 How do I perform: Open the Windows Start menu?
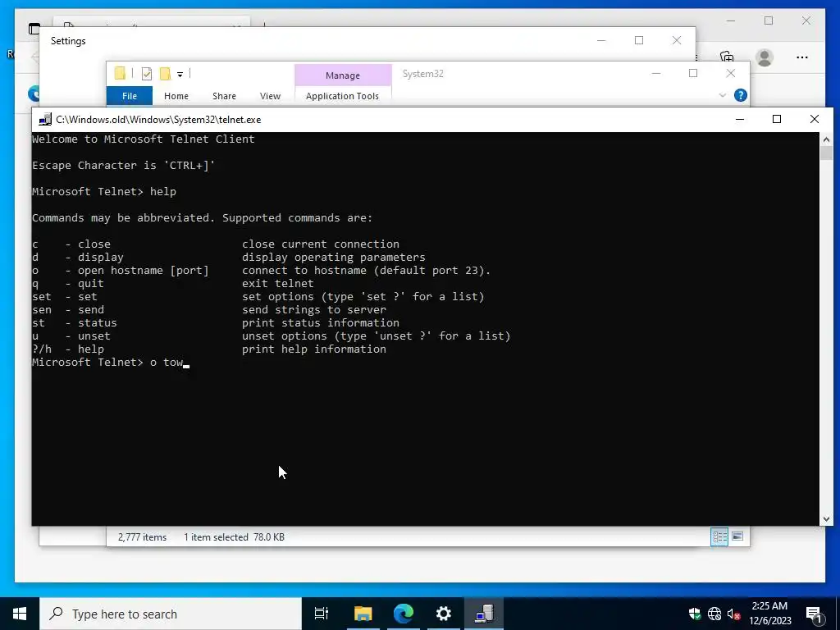tap(20, 614)
